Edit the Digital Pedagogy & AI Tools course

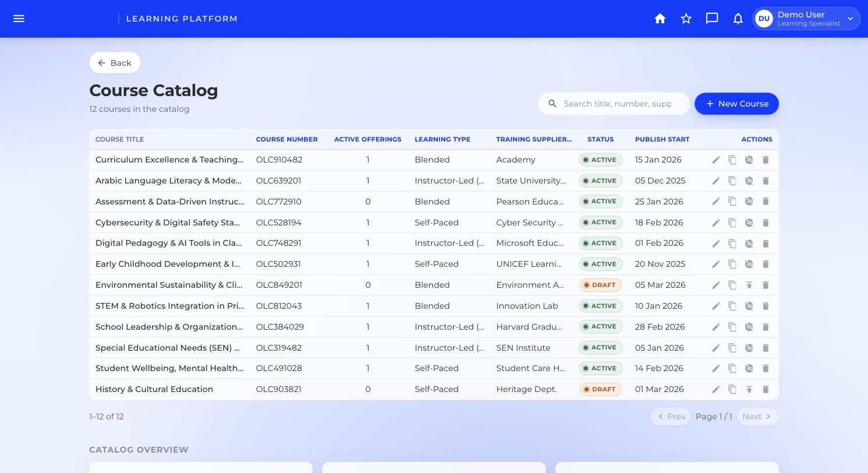[716, 243]
